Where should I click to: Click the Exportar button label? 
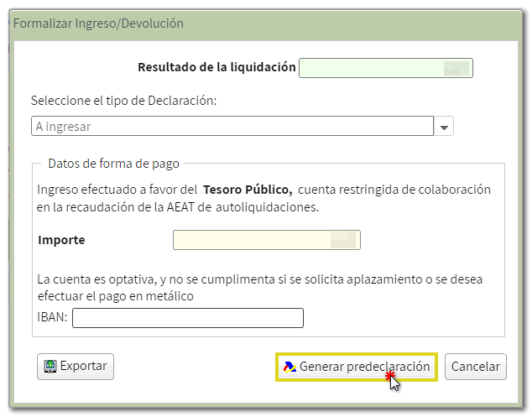(83, 367)
